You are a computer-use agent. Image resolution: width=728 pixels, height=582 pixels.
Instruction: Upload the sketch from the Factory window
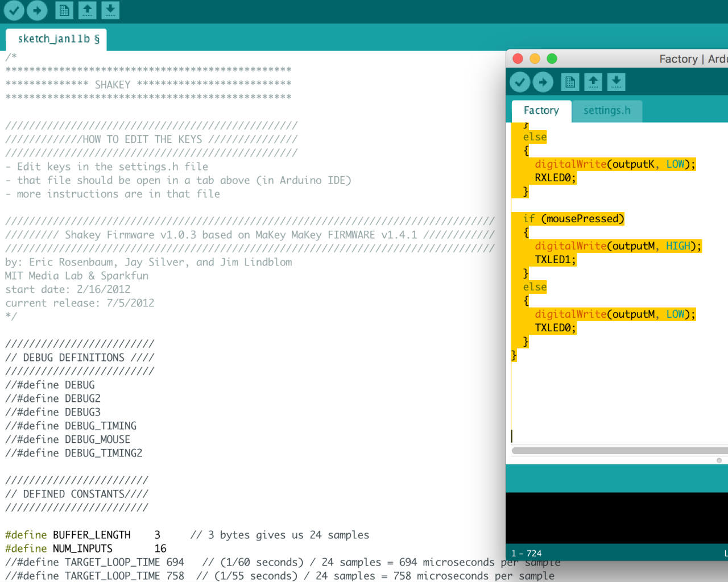(543, 82)
